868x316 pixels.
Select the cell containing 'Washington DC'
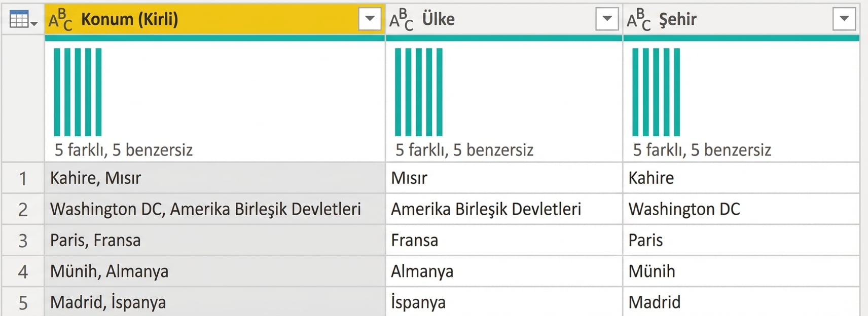pyautogui.click(x=685, y=209)
